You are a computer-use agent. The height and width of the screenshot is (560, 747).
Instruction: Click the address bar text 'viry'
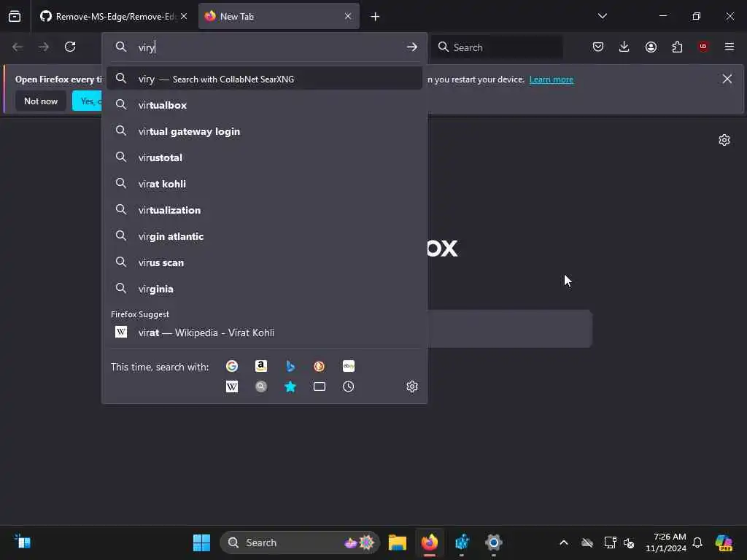(x=146, y=47)
